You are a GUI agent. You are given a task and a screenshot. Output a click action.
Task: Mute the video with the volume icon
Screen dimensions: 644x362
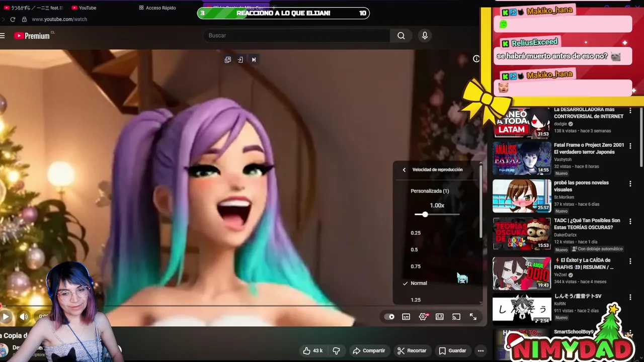[x=24, y=317]
